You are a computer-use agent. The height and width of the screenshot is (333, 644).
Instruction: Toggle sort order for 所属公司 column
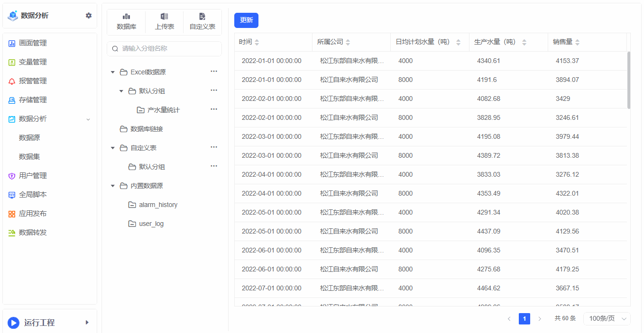coord(348,43)
